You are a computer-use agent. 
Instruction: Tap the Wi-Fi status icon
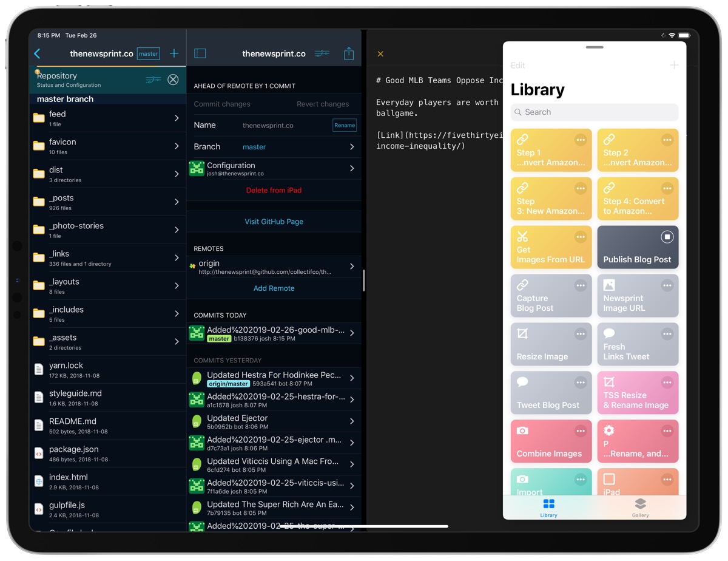click(672, 36)
